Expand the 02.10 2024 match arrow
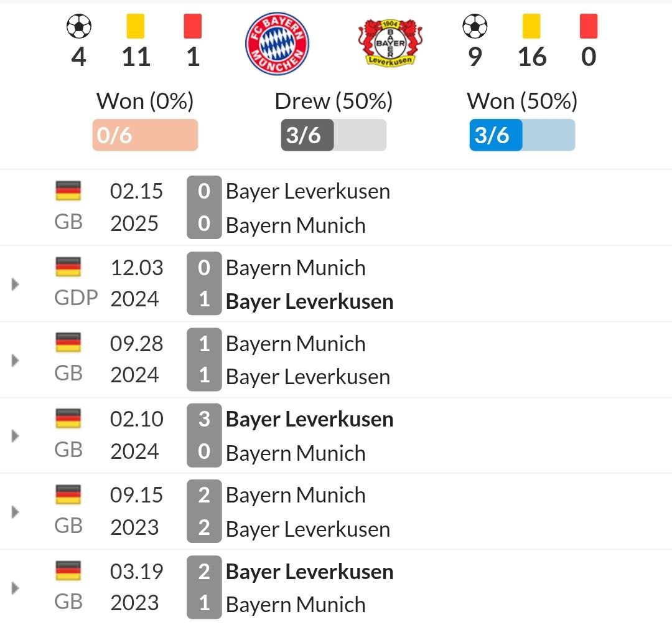Screen dimensions: 672x632 point(16,436)
